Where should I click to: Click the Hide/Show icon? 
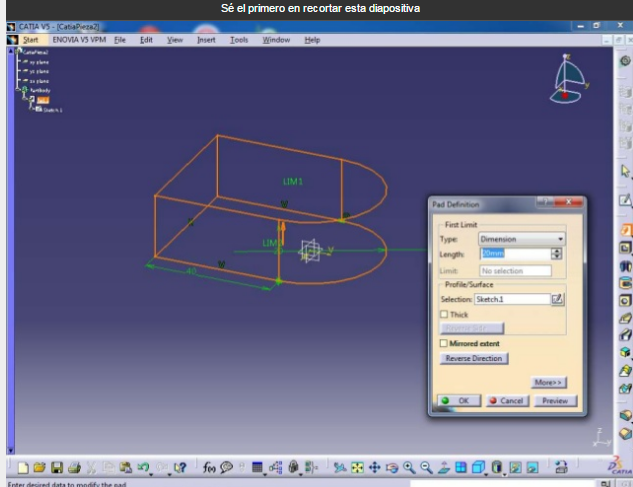click(516, 467)
